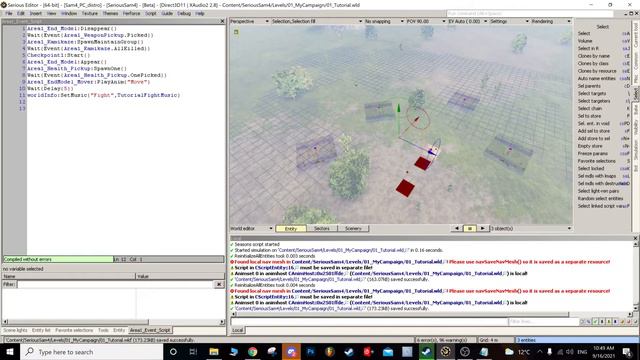Switch to Tools tab
Viewport: 640px width, 360px height.
pos(103,330)
